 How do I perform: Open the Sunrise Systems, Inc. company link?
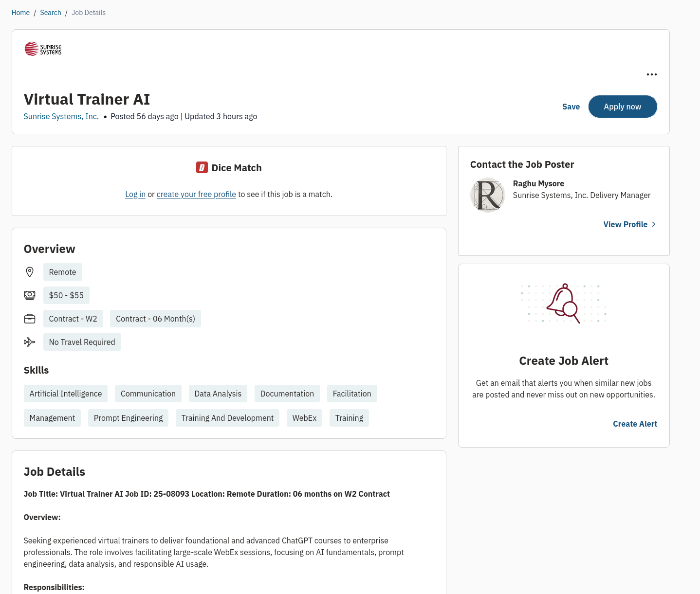click(61, 116)
